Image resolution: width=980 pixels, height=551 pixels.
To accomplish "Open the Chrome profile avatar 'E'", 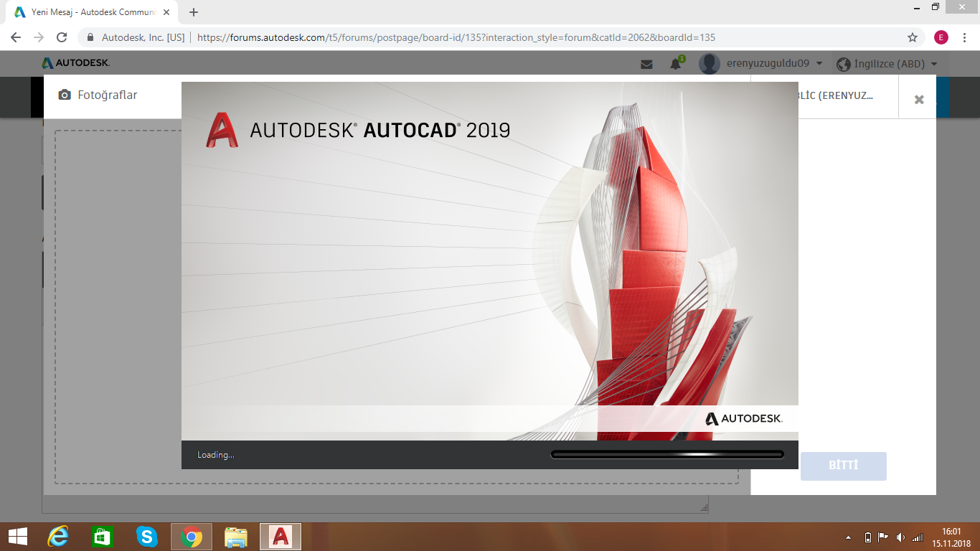I will [941, 37].
